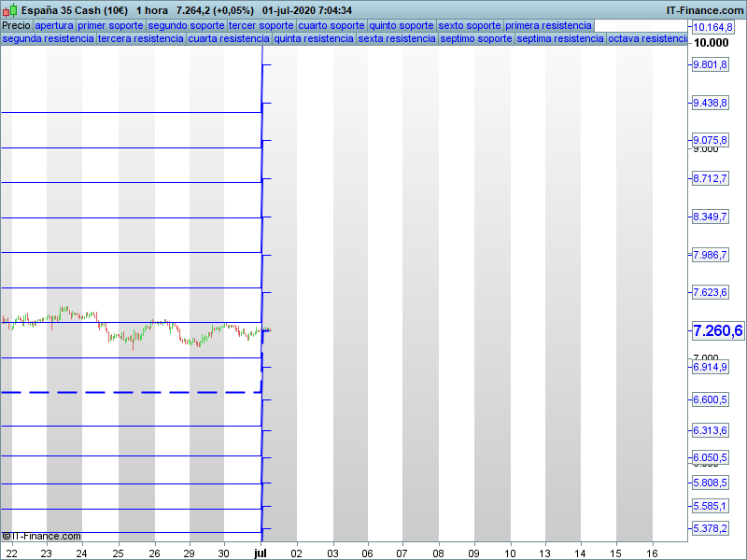
Task: Click the 13 date marker on time axis
Action: click(544, 553)
